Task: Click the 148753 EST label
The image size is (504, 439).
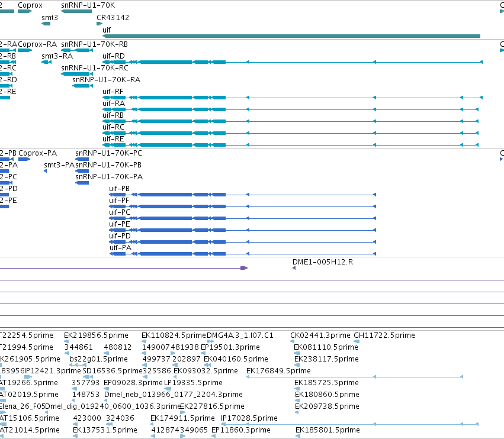Action: pos(86,395)
